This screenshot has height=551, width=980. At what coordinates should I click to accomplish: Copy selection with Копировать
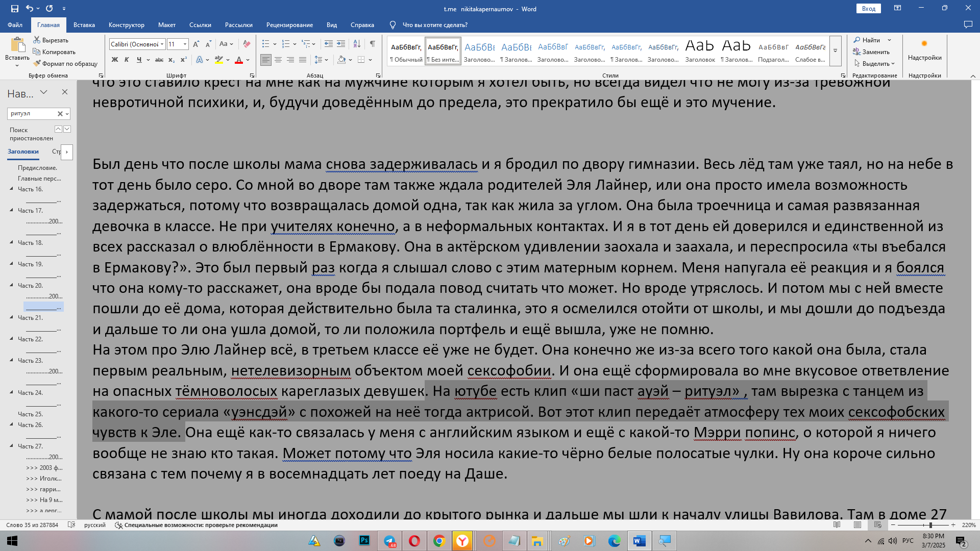[54, 52]
